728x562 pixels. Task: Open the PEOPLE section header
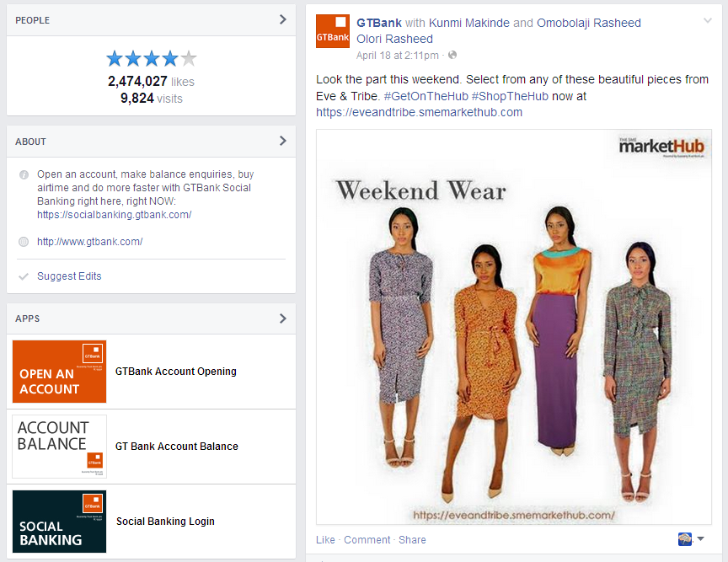pos(152,20)
